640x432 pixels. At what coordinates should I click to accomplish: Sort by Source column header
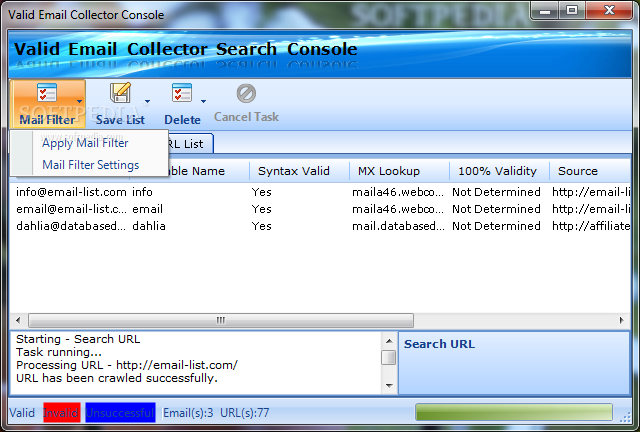click(x=590, y=171)
